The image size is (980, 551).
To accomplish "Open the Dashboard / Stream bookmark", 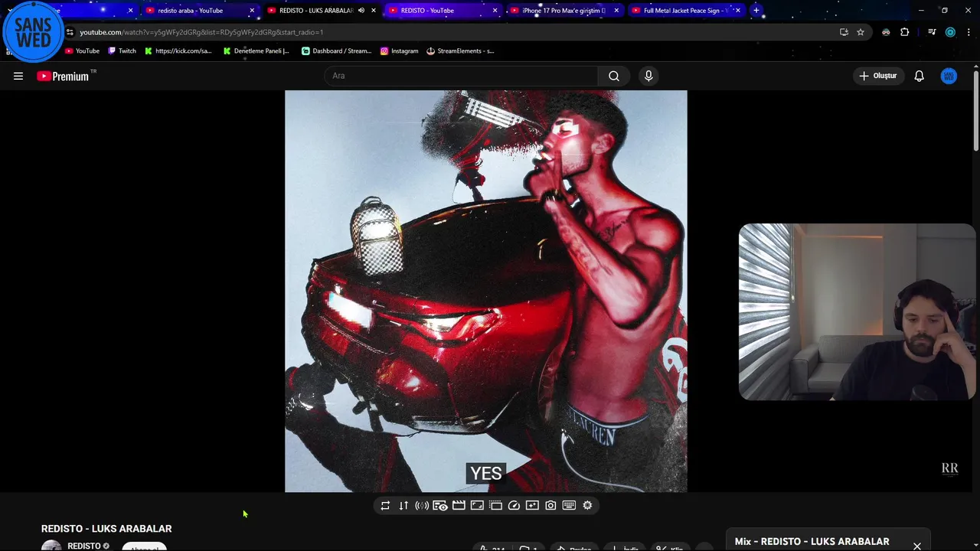I will click(336, 51).
